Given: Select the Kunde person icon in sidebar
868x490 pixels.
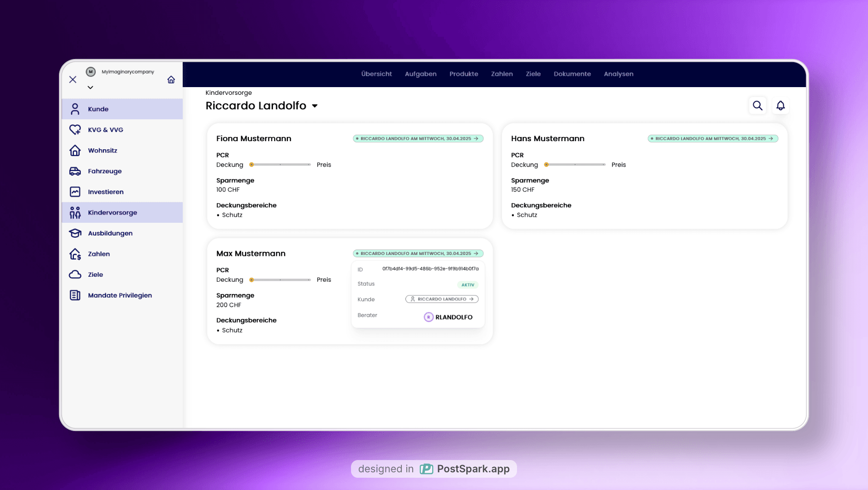Looking at the screenshot, I should (x=75, y=109).
